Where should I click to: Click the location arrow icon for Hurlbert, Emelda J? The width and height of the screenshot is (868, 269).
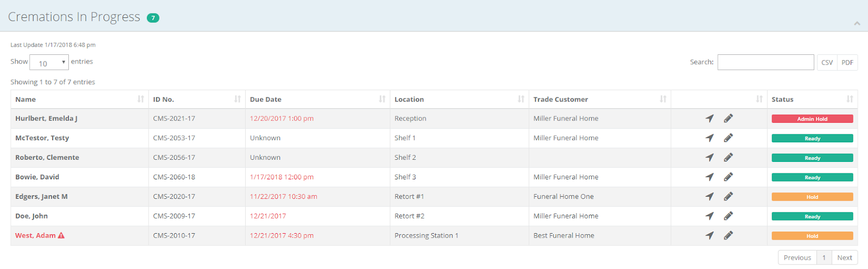coord(709,118)
